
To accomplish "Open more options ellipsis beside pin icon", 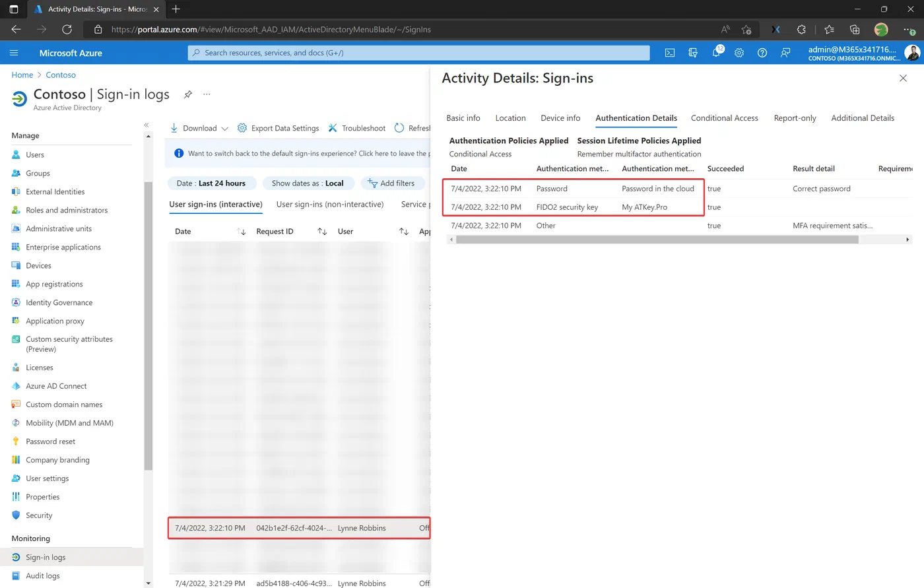I will click(x=207, y=94).
